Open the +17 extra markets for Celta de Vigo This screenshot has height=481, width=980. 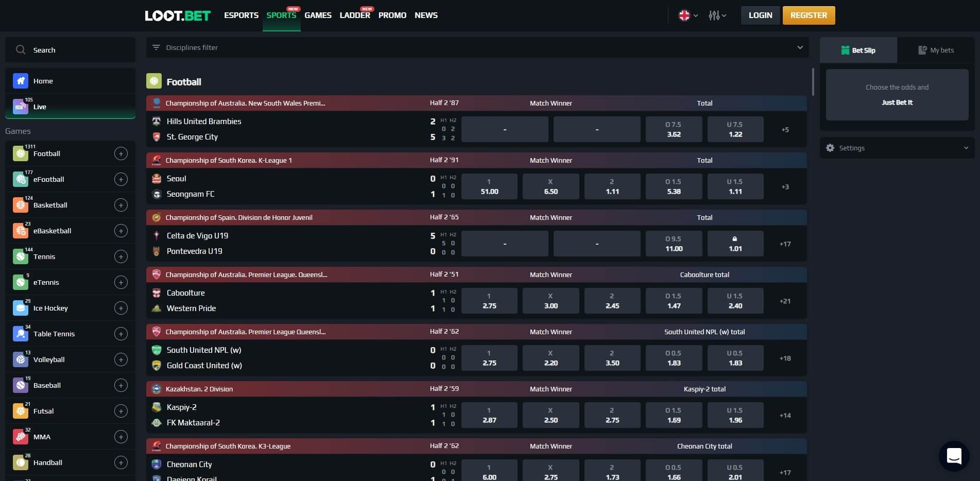point(784,244)
